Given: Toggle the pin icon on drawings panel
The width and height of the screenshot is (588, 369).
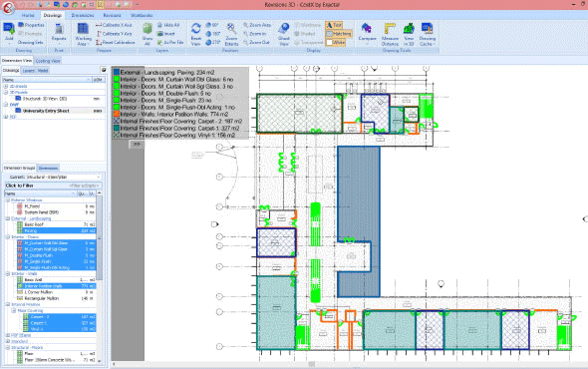Looking at the screenshot, I should [x=104, y=70].
